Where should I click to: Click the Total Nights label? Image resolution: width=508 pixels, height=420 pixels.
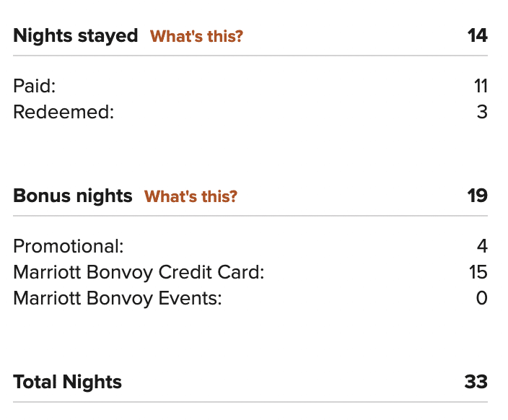[68, 382]
